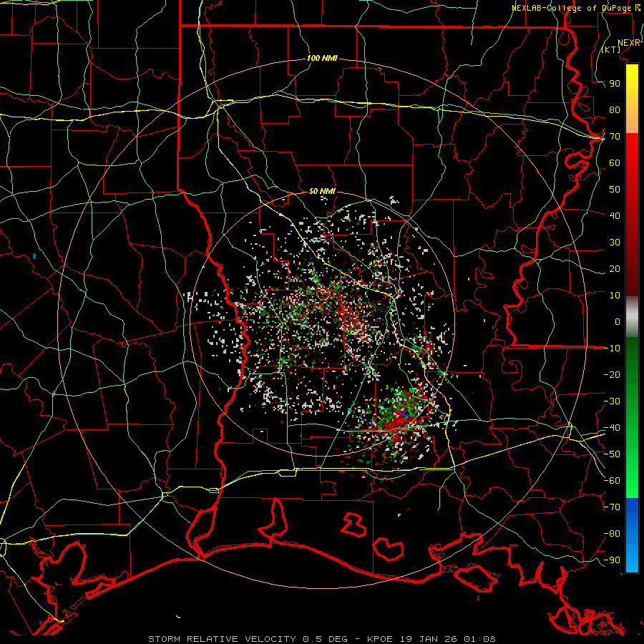
Task: Click the 70 value on the velocity scale
Action: [615, 137]
